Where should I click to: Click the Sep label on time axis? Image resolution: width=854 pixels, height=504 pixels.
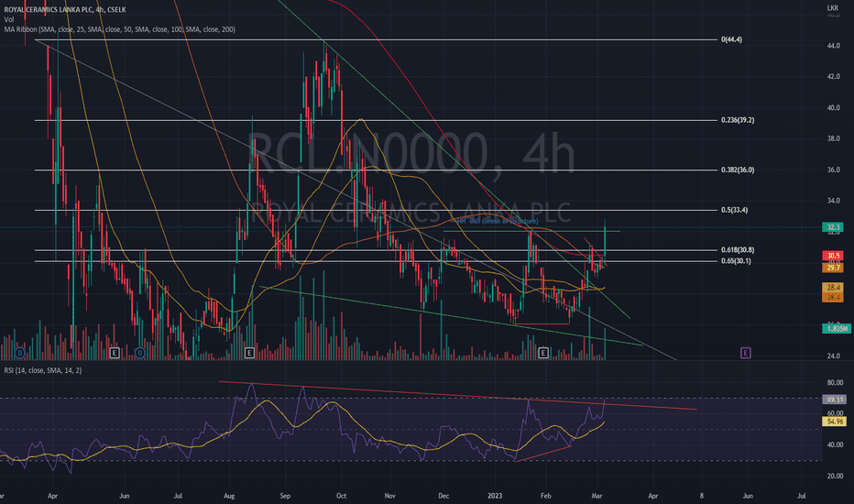(x=285, y=496)
